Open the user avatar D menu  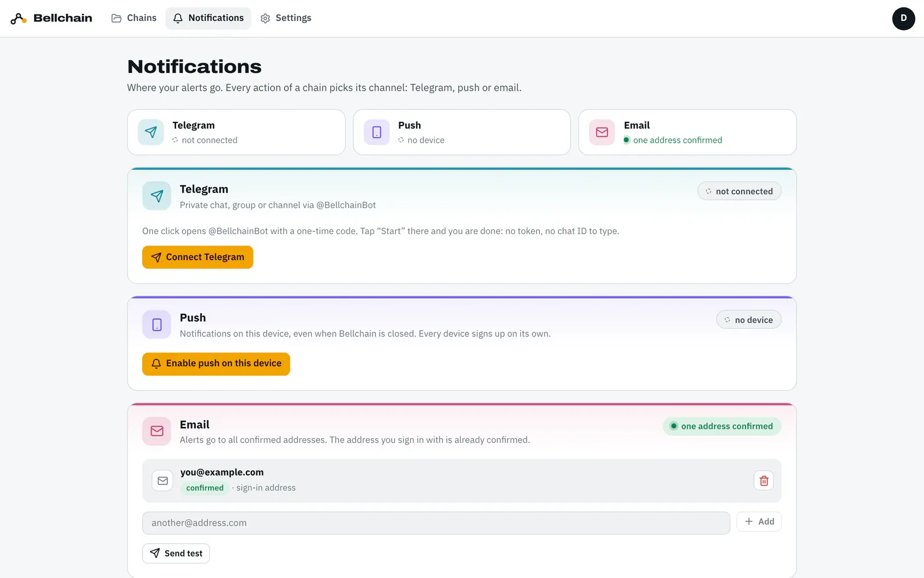pos(903,18)
